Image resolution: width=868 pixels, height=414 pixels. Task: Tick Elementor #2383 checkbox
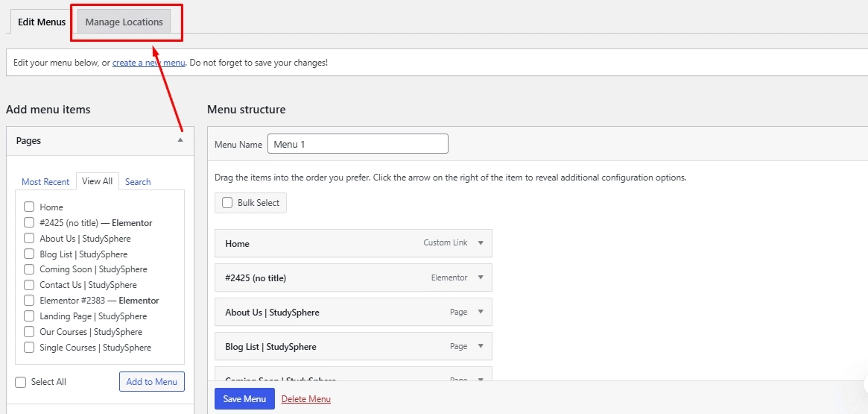(29, 301)
